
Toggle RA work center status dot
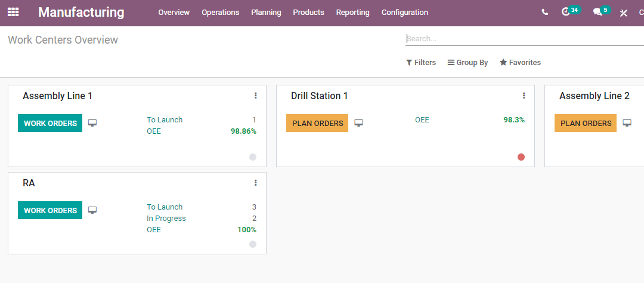click(x=253, y=244)
